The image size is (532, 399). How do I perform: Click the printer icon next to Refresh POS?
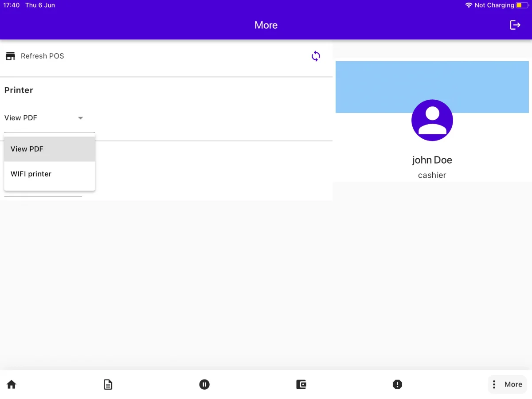[10, 56]
